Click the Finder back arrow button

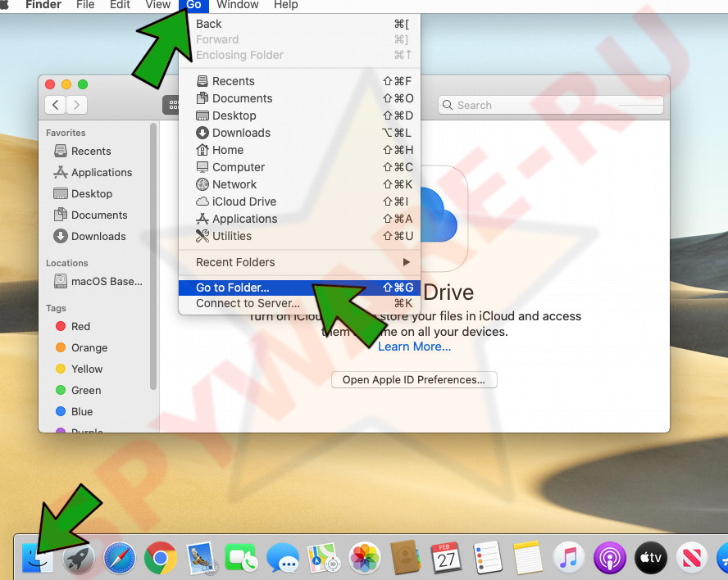pos(55,105)
